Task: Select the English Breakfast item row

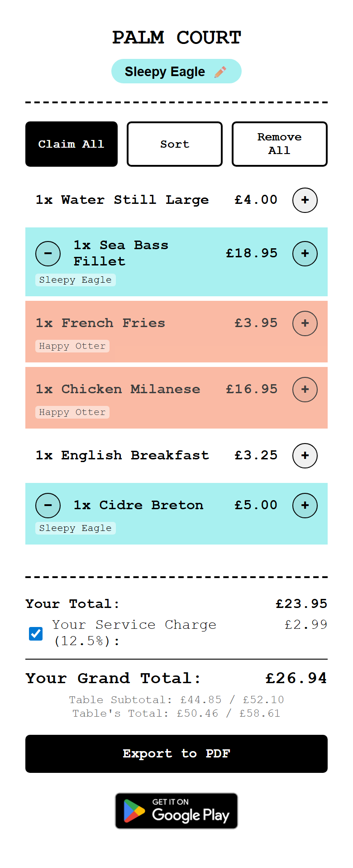Action: click(x=136, y=456)
